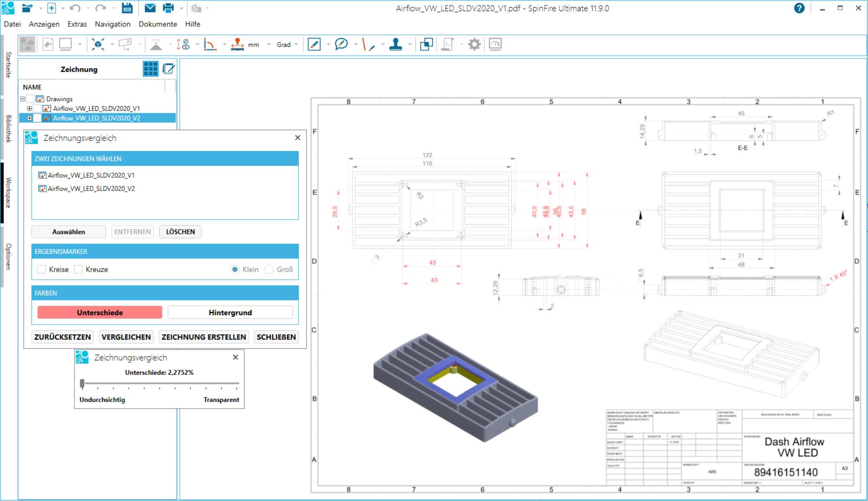Viewport: 868px width, 501px height.
Task: Activate the markup pen edit tool
Action: (314, 44)
